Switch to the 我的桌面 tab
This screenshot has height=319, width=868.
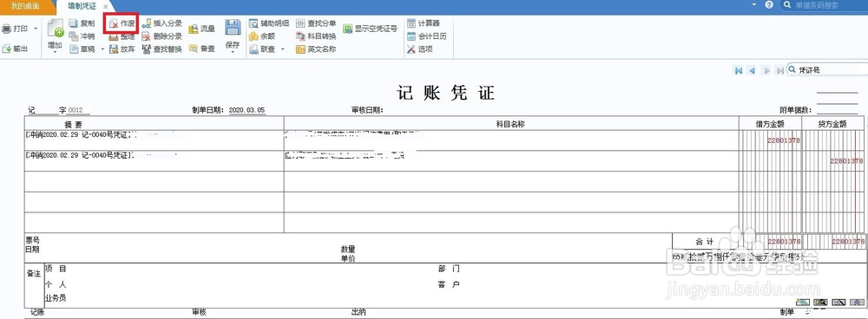[25, 6]
